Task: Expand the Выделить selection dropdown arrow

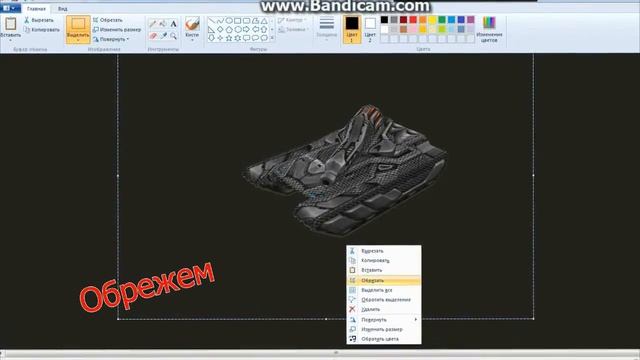Action: pos(78,40)
